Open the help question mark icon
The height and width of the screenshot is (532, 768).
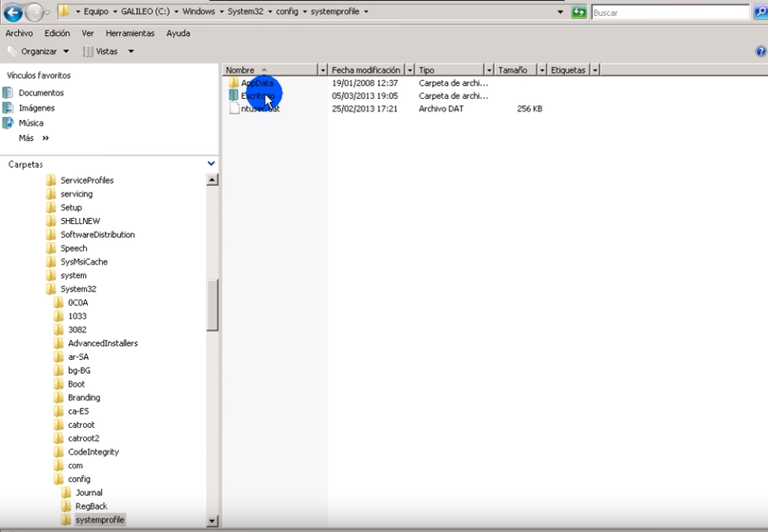pos(760,52)
